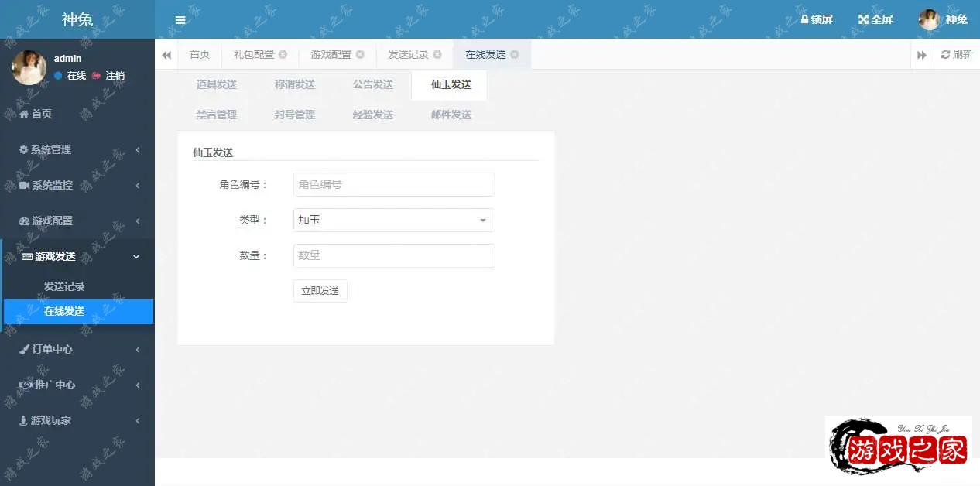Close the 发送记录 tab
Screen dimensions: 980x486
pos(437,54)
